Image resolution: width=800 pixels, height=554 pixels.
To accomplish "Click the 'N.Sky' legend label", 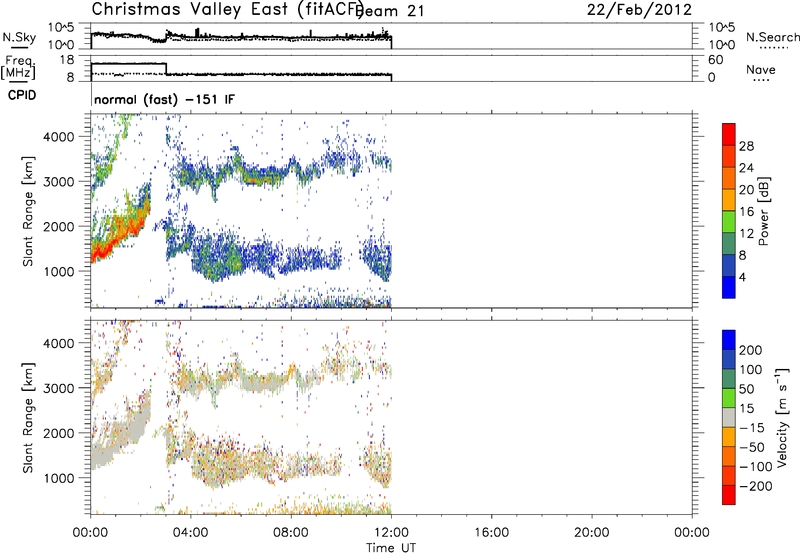I will coord(19,37).
